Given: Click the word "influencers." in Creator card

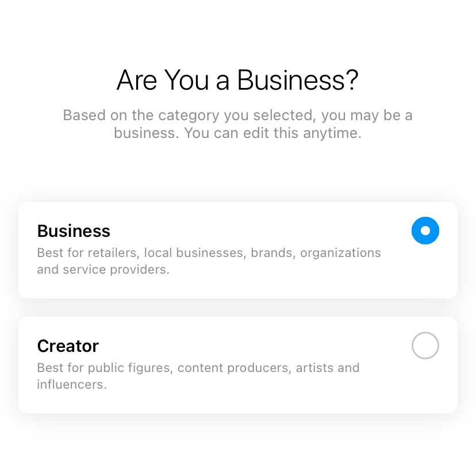Looking at the screenshot, I should pyautogui.click(x=72, y=384).
